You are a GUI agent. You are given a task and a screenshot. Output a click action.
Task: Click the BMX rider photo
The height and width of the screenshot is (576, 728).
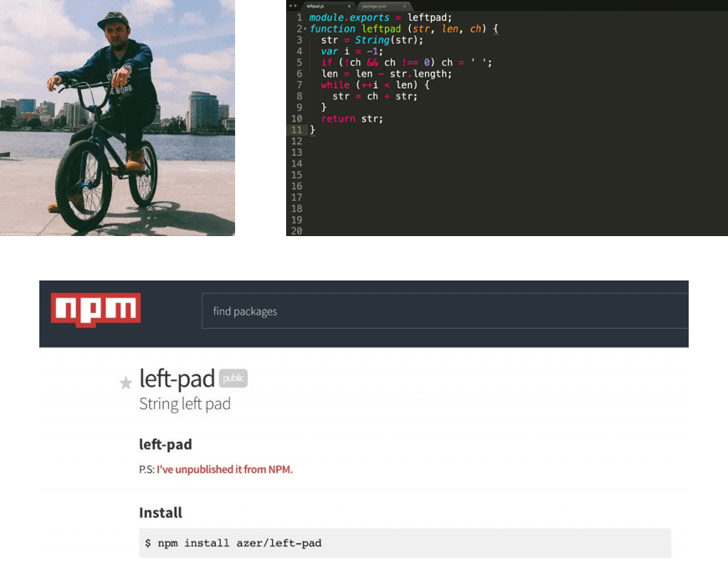point(117,117)
